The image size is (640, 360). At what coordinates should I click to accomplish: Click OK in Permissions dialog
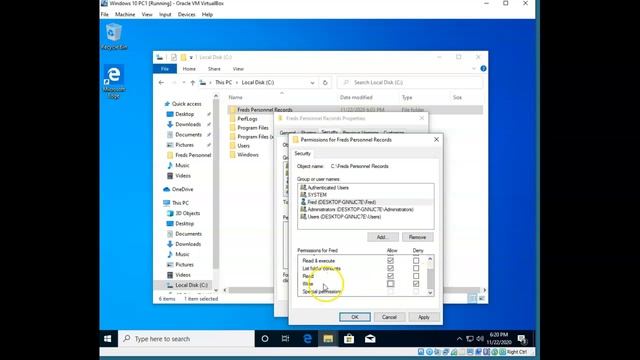tap(355, 317)
